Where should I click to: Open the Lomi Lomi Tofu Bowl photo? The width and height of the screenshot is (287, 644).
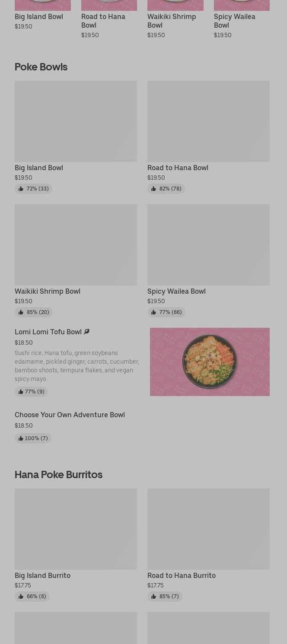tap(210, 362)
